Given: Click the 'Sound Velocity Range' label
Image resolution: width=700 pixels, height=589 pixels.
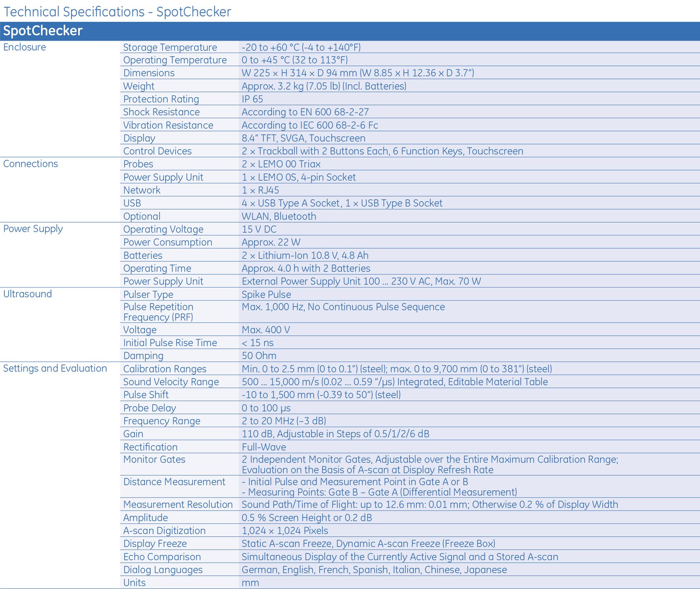Looking at the screenshot, I should click(171, 382).
